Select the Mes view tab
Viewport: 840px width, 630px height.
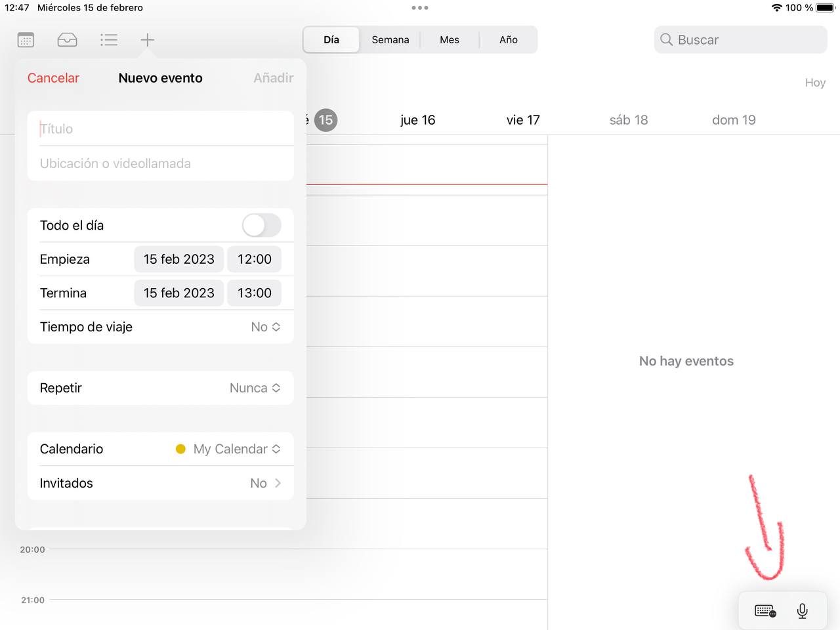449,39
